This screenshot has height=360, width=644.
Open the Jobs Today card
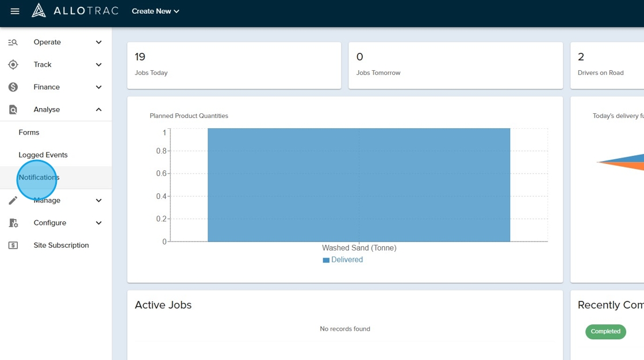coord(233,65)
